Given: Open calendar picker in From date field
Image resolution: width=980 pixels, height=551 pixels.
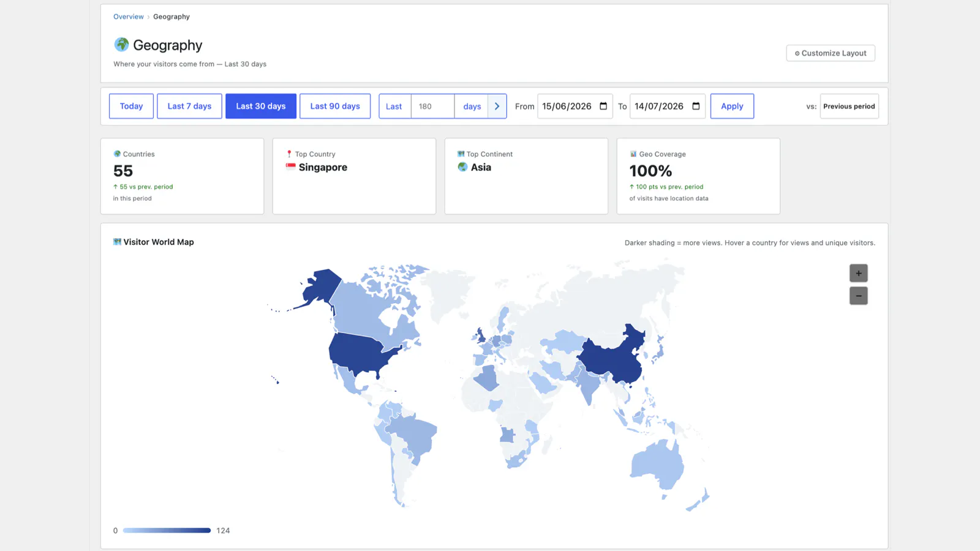Looking at the screenshot, I should pos(603,106).
